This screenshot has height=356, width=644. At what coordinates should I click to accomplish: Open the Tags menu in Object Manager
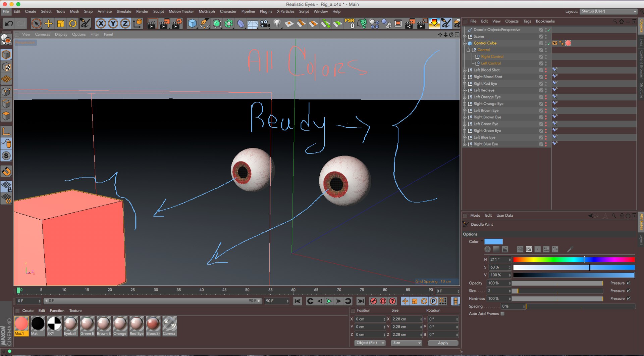tap(527, 21)
